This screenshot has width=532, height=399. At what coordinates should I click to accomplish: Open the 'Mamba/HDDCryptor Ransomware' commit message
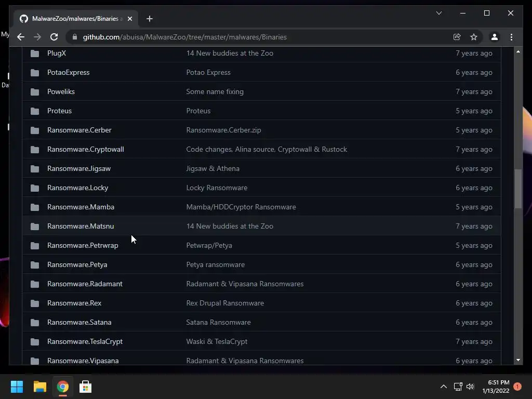(x=241, y=207)
